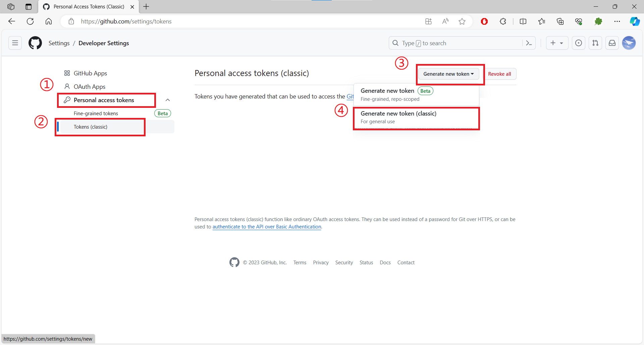Collapse the Personal access tokens section
This screenshot has width=644, height=345.
[168, 100]
